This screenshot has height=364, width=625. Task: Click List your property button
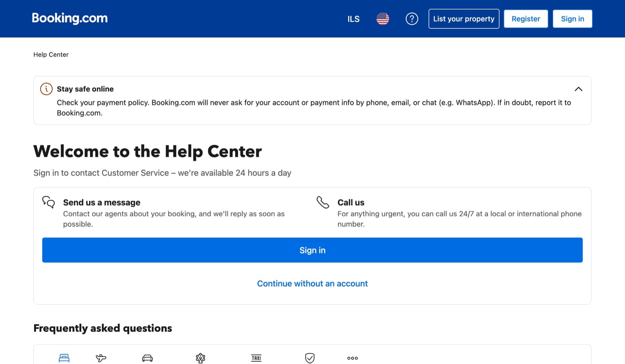coord(464,19)
